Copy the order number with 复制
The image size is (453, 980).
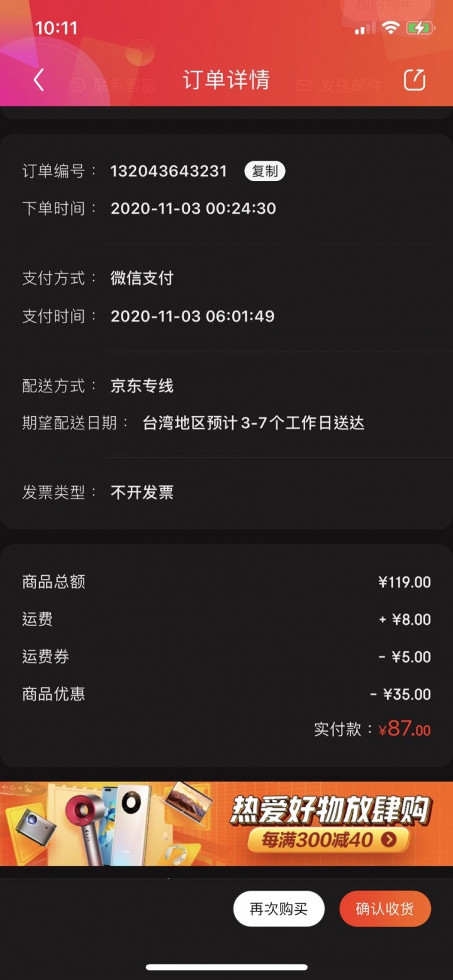point(265,171)
